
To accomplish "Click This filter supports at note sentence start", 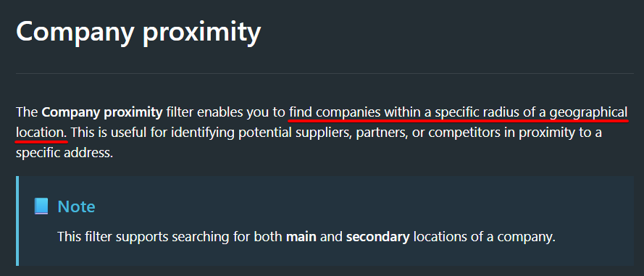I will click(x=112, y=237).
